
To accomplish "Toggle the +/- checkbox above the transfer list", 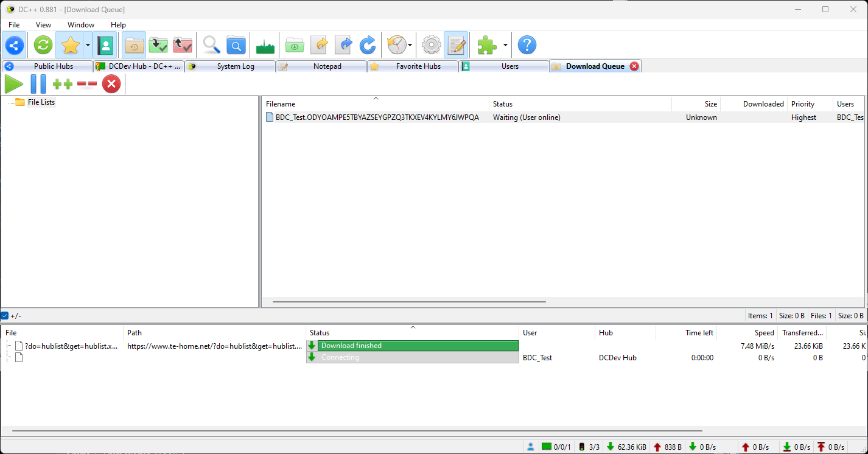I will click(5, 315).
